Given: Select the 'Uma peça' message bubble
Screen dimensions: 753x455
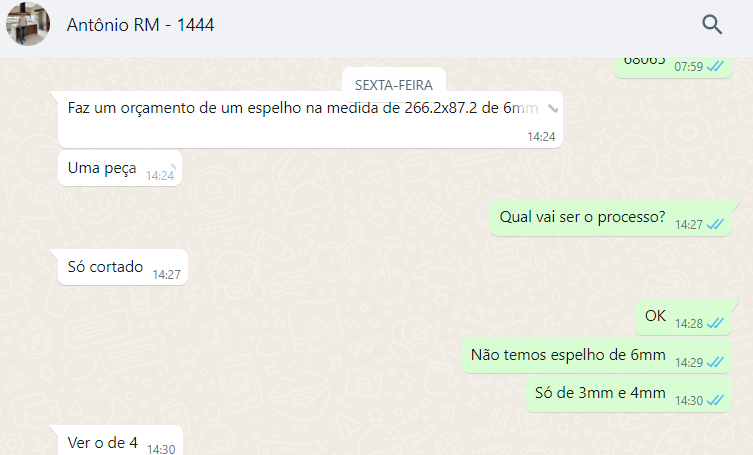Looking at the screenshot, I should pyautogui.click(x=120, y=169).
